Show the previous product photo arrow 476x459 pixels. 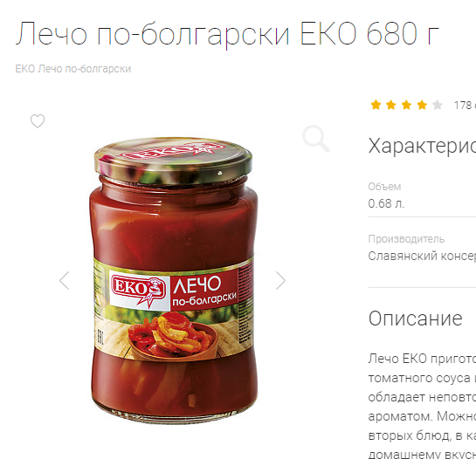tap(65, 281)
